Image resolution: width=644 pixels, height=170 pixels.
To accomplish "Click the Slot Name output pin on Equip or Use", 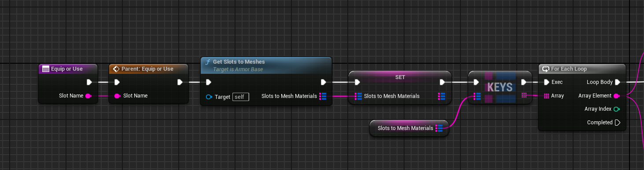I will point(88,96).
